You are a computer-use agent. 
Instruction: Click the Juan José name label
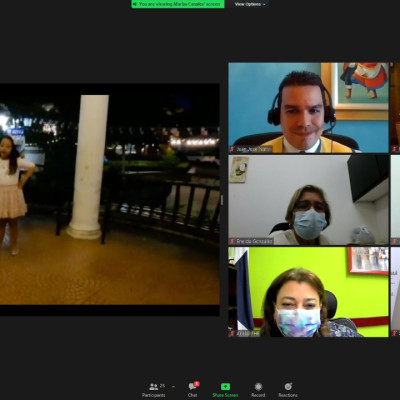point(254,149)
